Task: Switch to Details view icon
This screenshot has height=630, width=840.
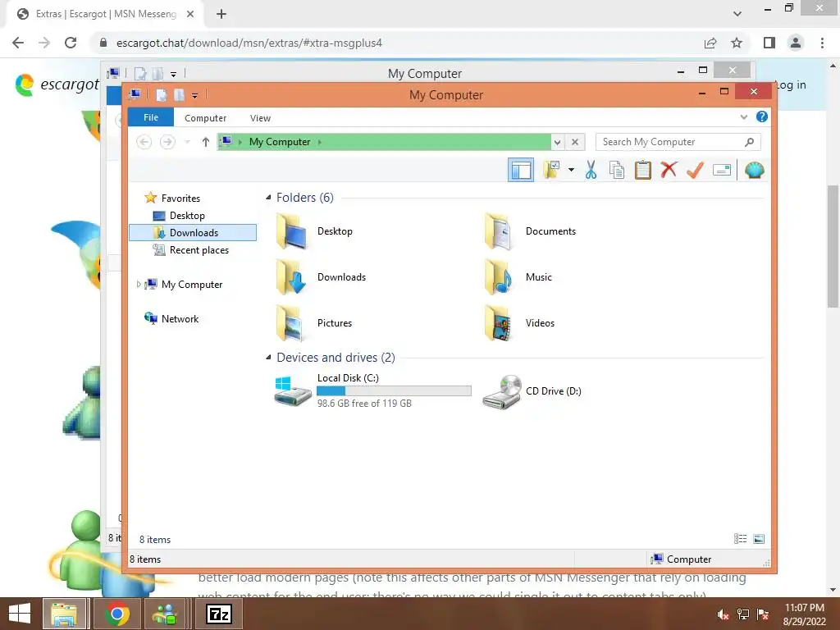Action: [740, 539]
